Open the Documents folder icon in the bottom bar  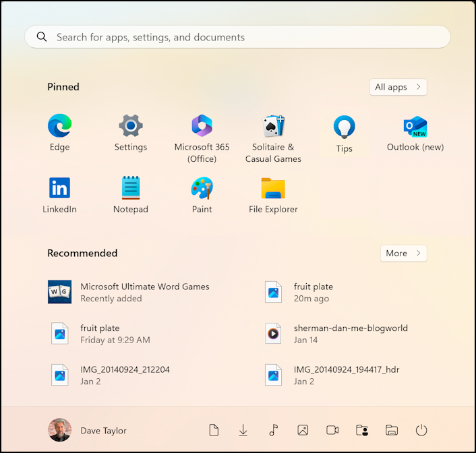pyautogui.click(x=214, y=430)
